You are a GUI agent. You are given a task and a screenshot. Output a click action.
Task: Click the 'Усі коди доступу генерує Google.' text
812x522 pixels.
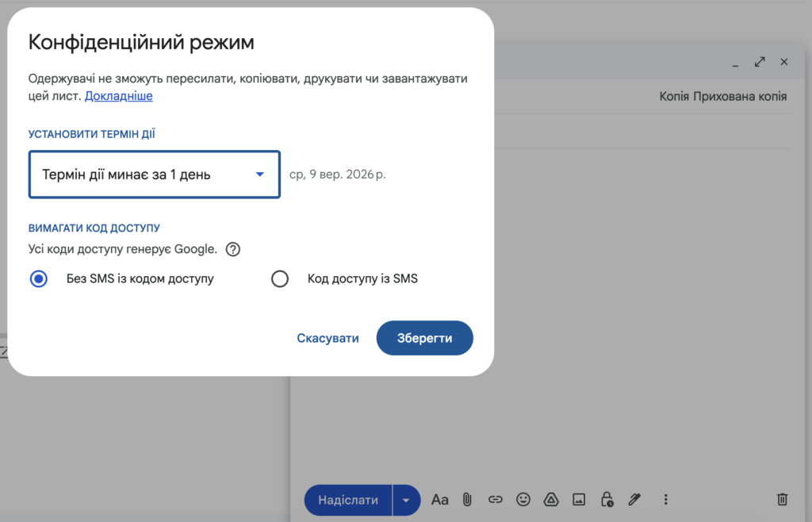[123, 249]
